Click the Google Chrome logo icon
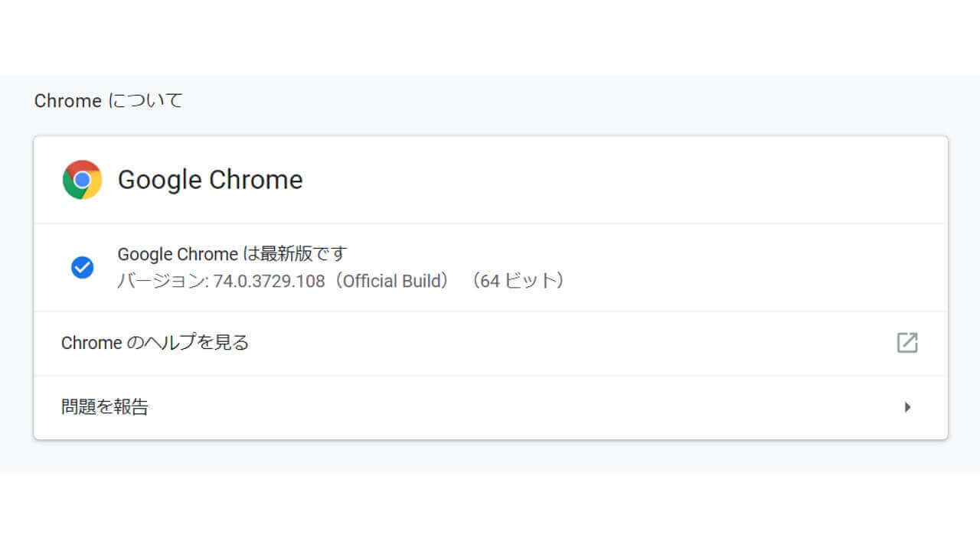 82,180
